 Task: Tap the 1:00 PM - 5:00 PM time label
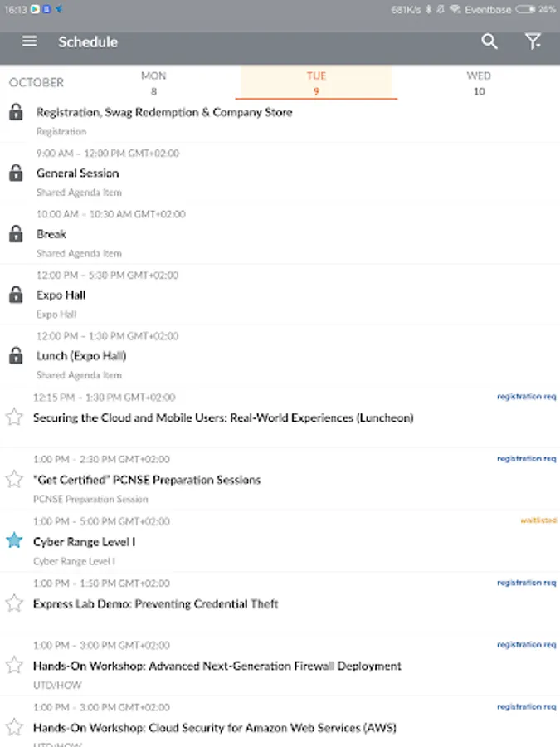pos(101,520)
